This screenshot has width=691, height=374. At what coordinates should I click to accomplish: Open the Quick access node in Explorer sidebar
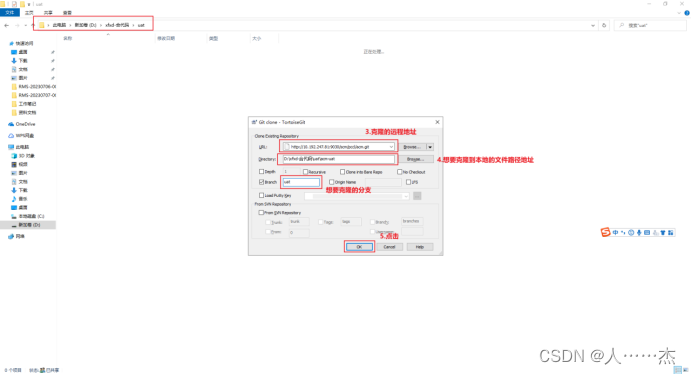pos(24,43)
